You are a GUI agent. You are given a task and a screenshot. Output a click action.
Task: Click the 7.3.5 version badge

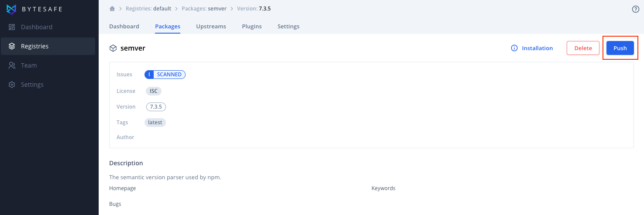point(156,107)
